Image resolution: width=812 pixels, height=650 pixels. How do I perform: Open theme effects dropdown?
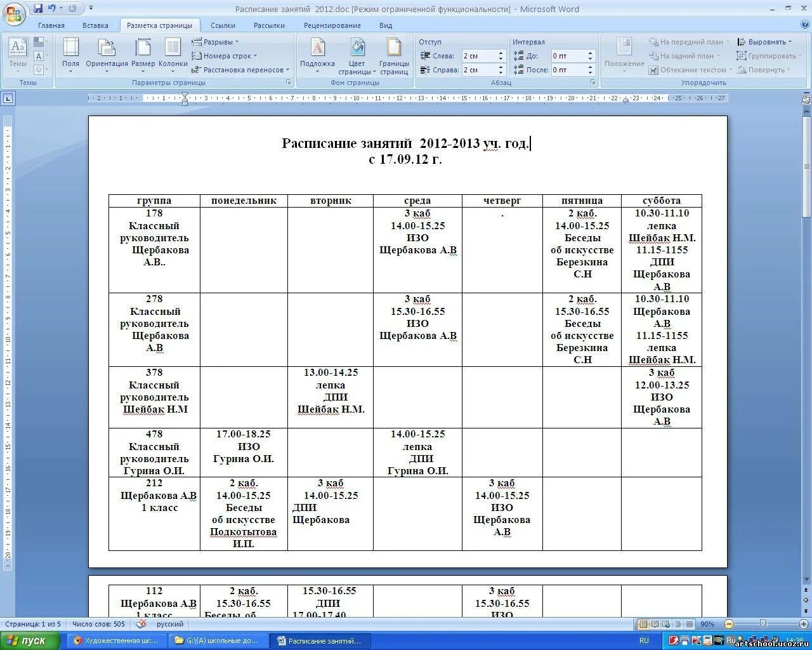click(x=41, y=70)
